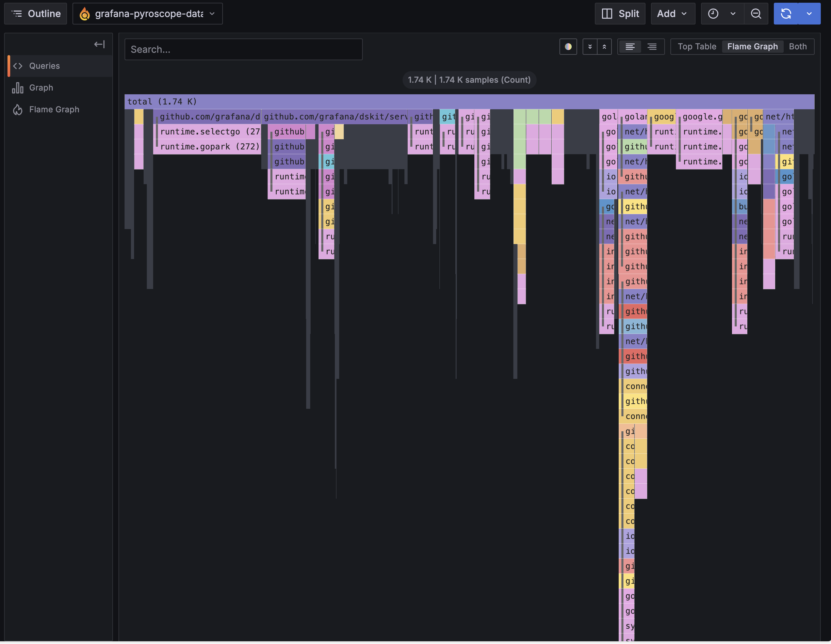Keep Flame Graph tab selected
The width and height of the screenshot is (831, 644).
point(753,46)
